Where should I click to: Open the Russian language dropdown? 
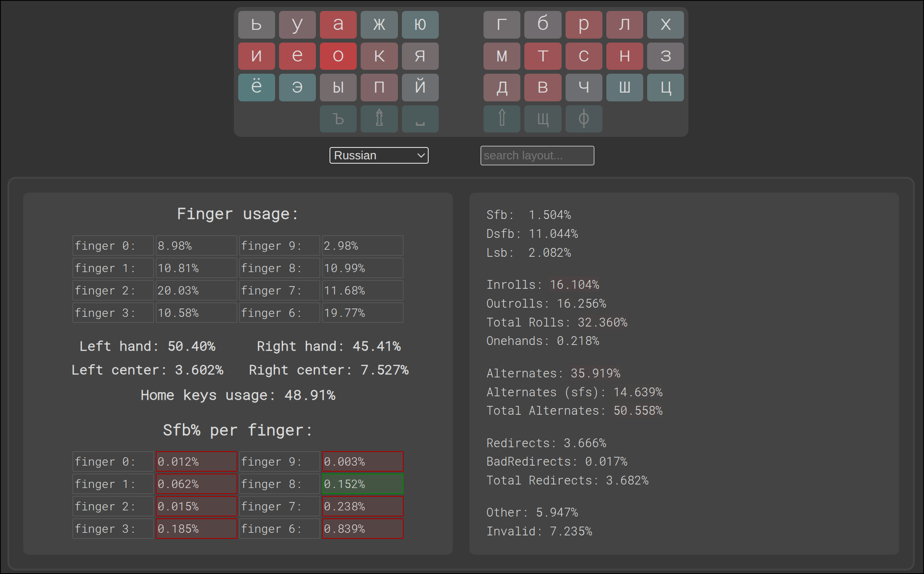pos(378,155)
